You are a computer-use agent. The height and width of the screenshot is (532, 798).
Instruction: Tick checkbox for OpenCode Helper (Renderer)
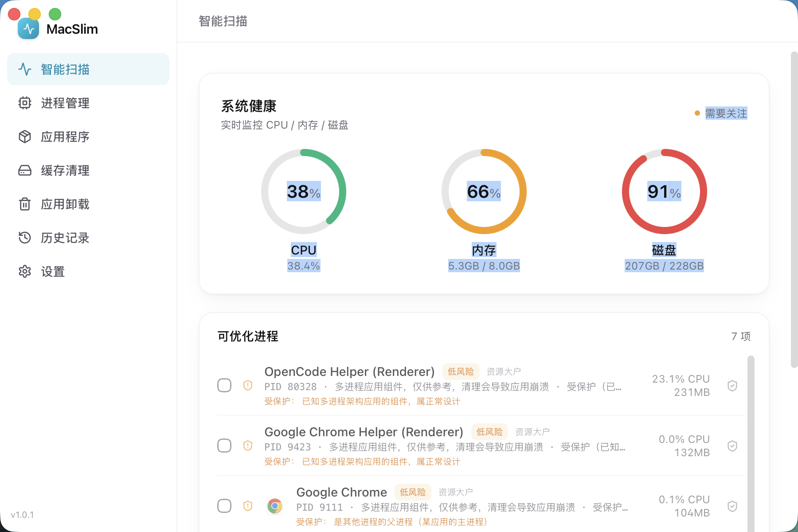(x=224, y=385)
